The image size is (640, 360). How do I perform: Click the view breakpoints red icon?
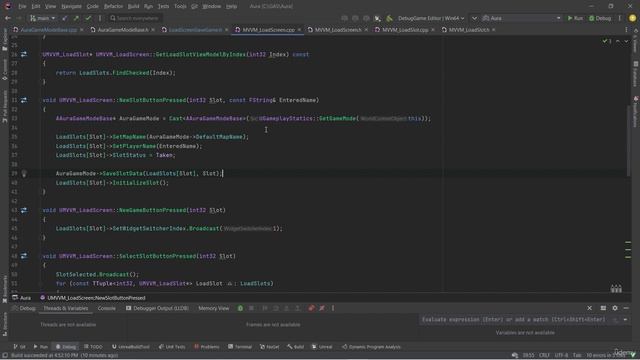tap(311, 309)
